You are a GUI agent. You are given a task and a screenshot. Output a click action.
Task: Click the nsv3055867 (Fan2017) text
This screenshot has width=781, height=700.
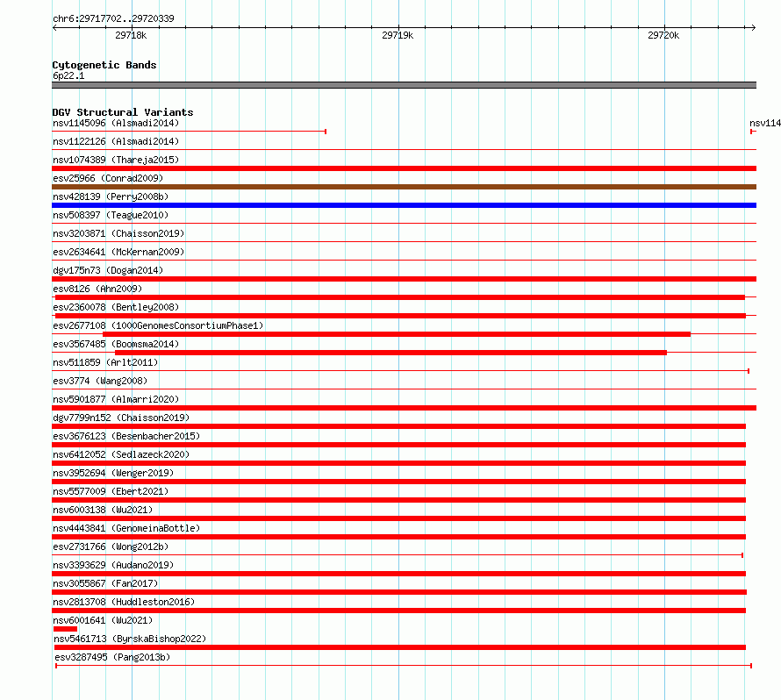click(105, 583)
